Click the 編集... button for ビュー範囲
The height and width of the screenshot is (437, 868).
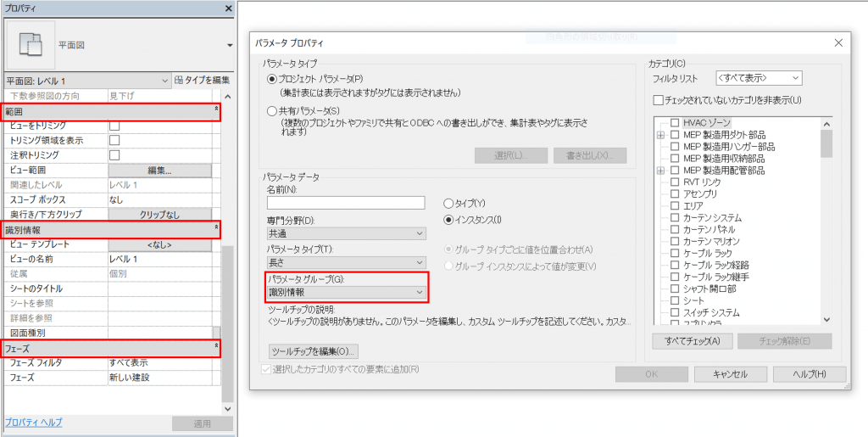(160, 171)
